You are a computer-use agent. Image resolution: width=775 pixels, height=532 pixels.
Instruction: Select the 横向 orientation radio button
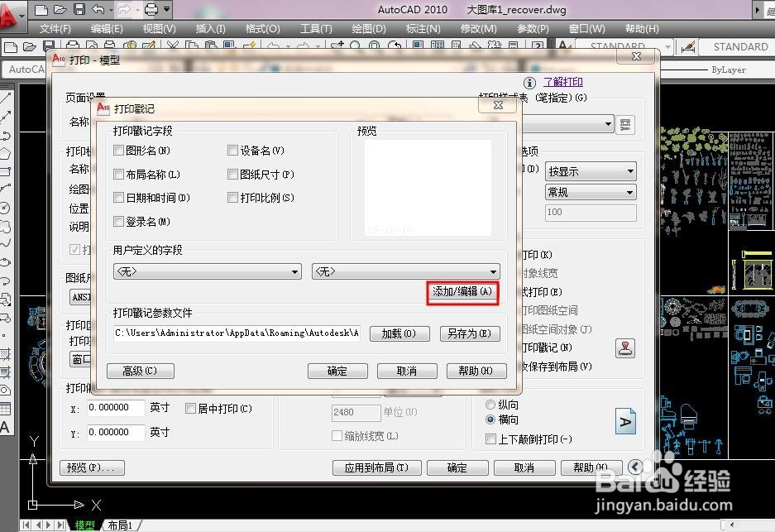tap(490, 419)
